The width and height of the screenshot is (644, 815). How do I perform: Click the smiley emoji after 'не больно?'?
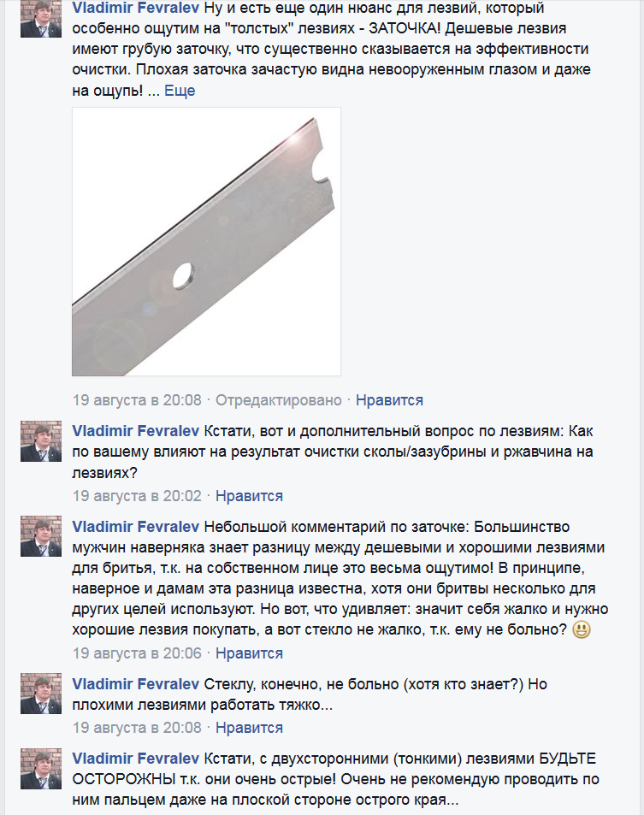click(581, 630)
